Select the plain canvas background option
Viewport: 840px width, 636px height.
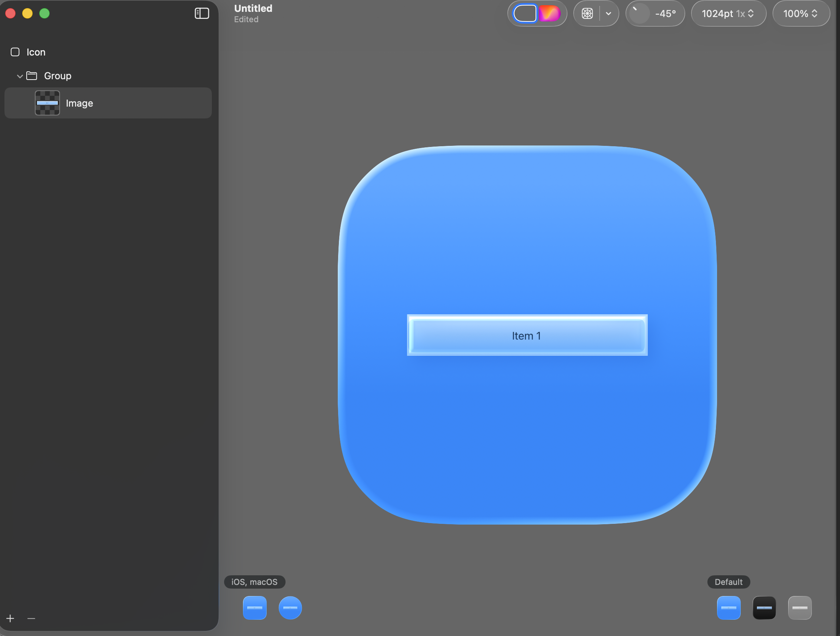pos(525,14)
